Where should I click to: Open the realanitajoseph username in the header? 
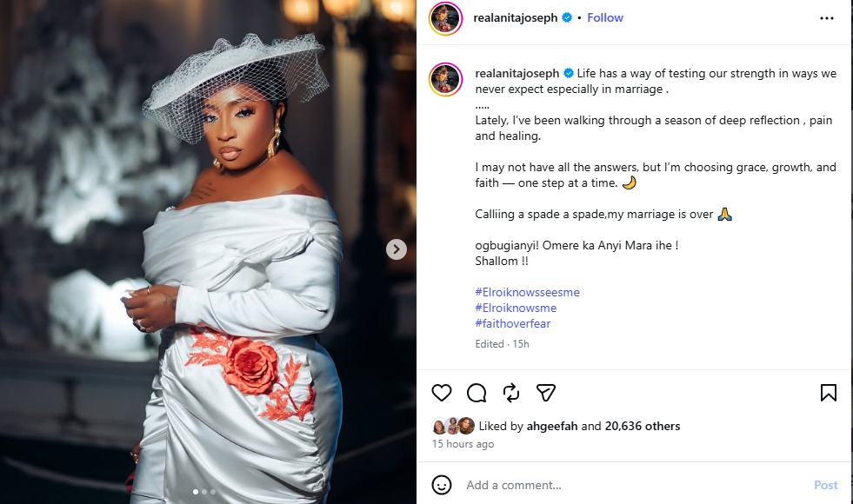click(x=516, y=17)
